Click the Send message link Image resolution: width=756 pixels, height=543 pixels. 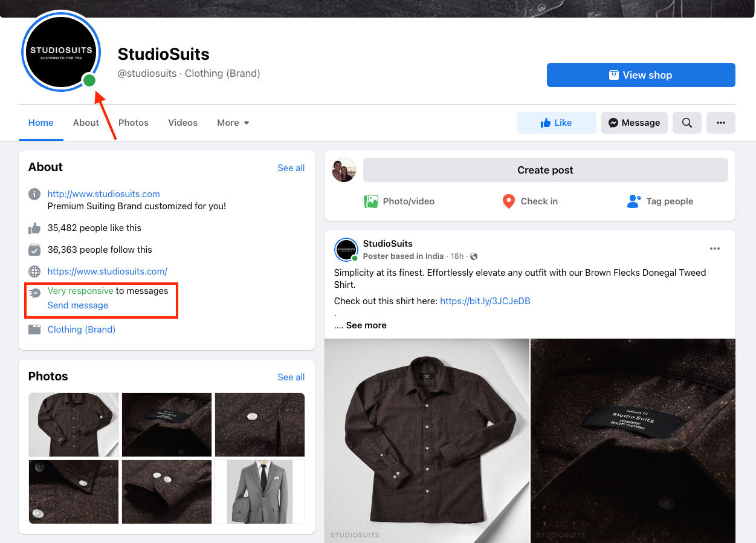coord(78,305)
